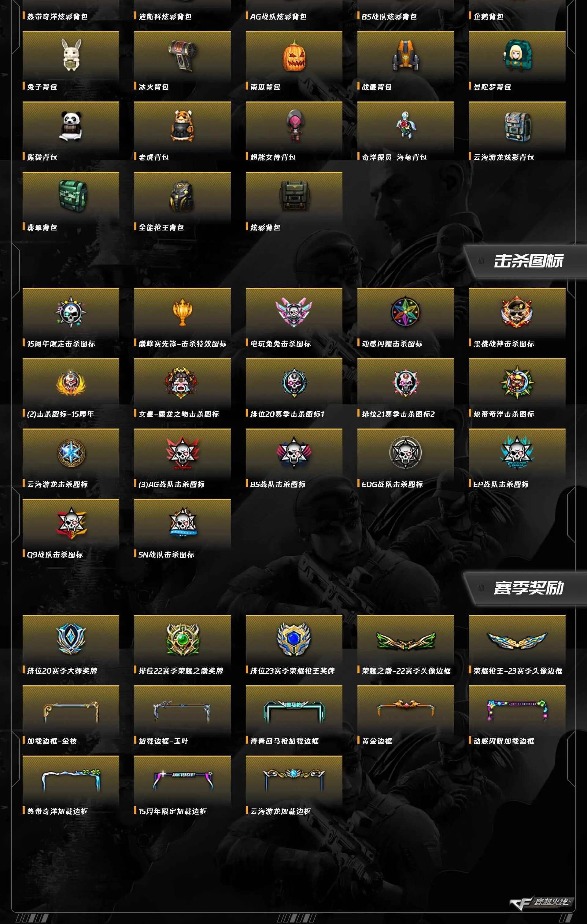Viewport: 587px width, 924px height.
Task: Click the 翡翠背包 label text
Action: (42, 227)
